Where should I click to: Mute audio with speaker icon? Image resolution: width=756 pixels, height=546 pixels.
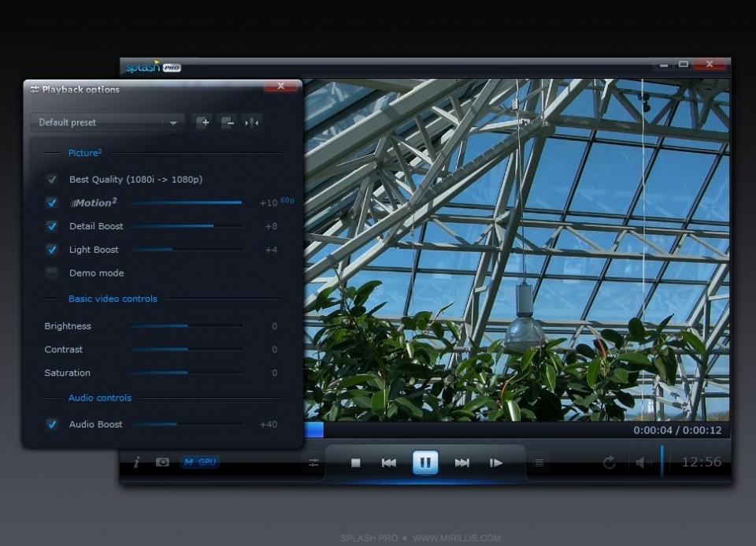coord(643,462)
